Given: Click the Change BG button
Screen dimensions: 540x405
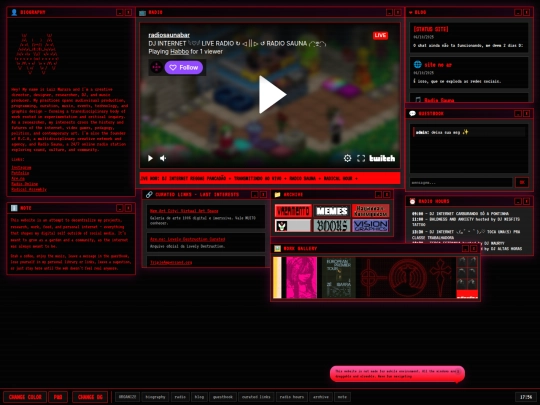Looking at the screenshot, I should pyautogui.click(x=90, y=397).
